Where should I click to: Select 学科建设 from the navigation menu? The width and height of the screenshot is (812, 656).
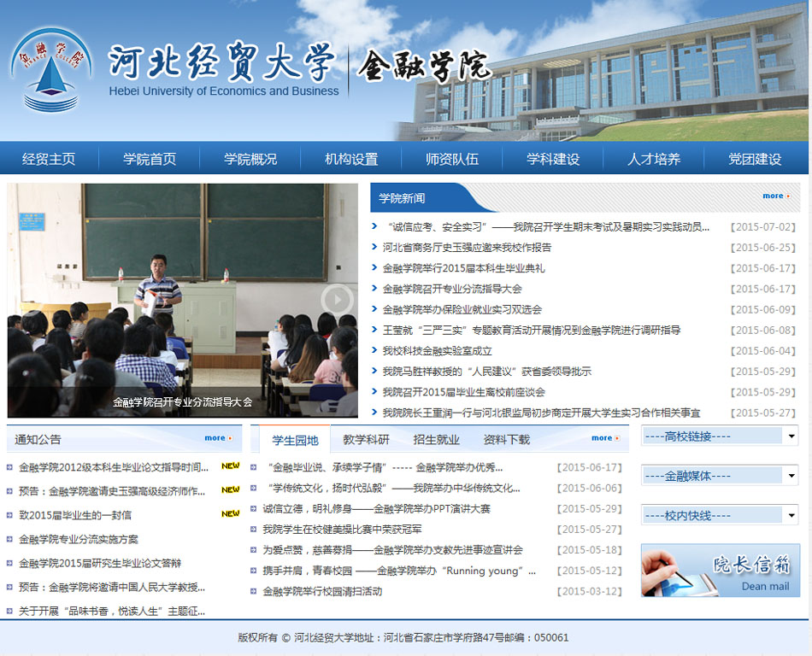point(553,159)
